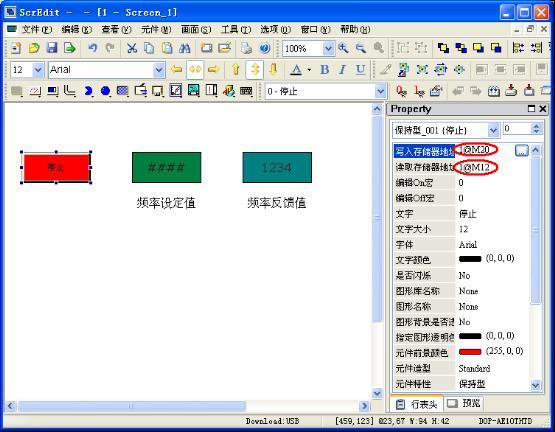555x432 pixels.
Task: Click the blue Help question icon
Action: click(265, 48)
